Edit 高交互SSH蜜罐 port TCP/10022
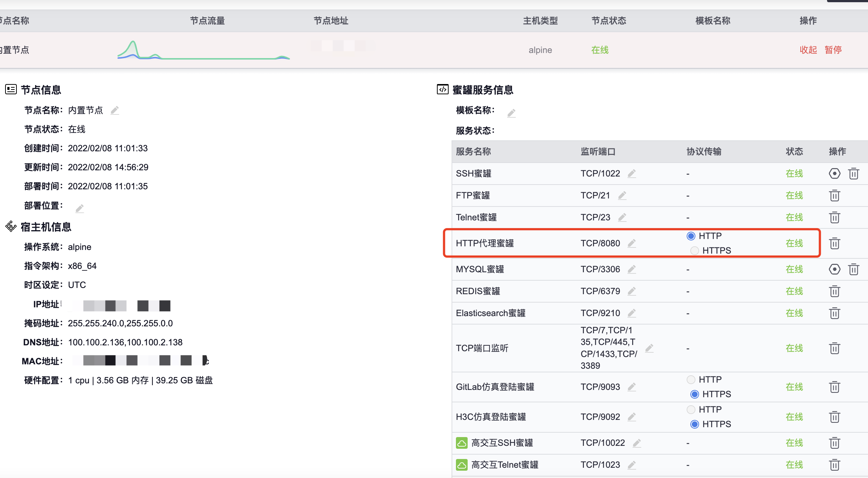This screenshot has width=868, height=478. pos(637,443)
